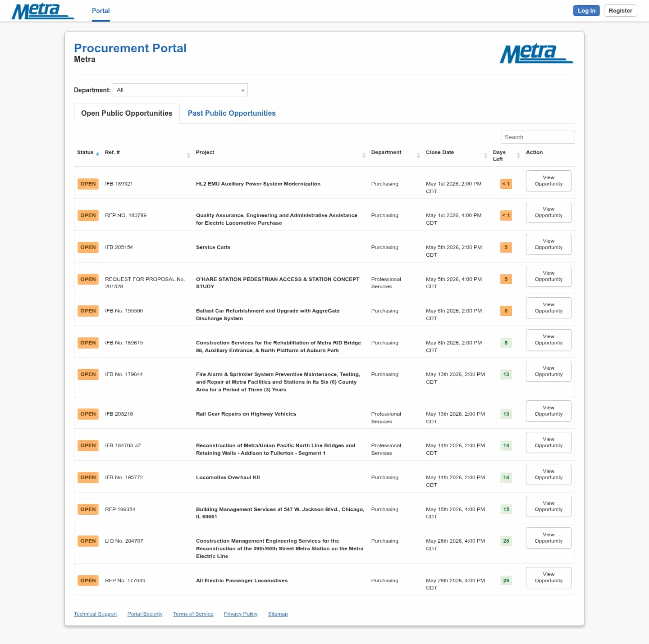Screen dimensions: 649x644
Task: Click close date May 28th 2026, 4:00 PM
Action: click(455, 545)
